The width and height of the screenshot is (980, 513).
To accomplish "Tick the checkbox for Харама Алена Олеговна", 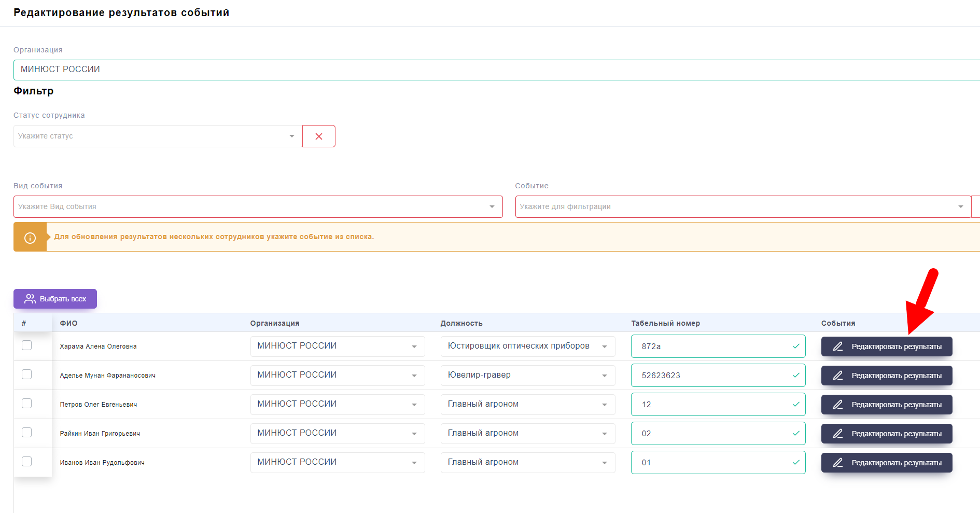I will coord(27,345).
